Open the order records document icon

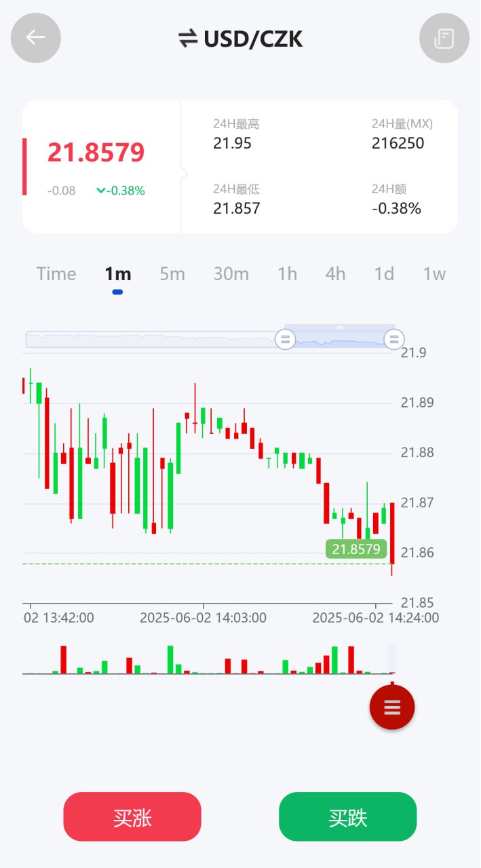pyautogui.click(x=444, y=38)
